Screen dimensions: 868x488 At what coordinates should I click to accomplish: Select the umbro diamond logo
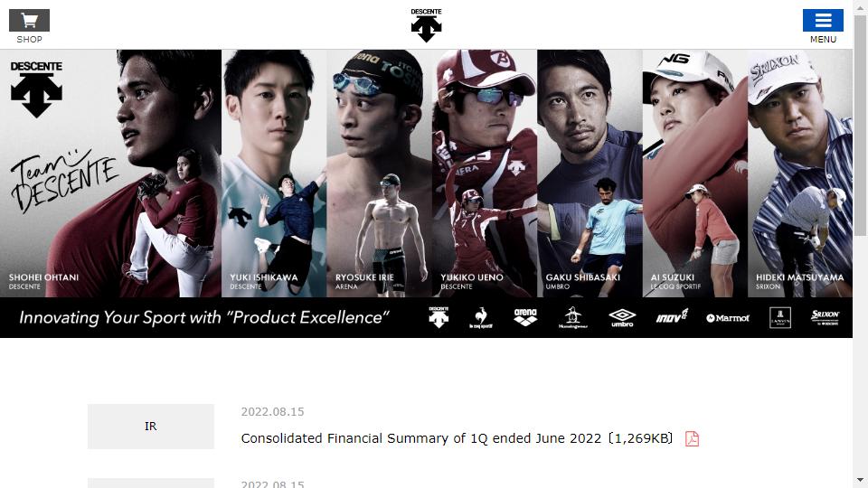click(x=622, y=318)
